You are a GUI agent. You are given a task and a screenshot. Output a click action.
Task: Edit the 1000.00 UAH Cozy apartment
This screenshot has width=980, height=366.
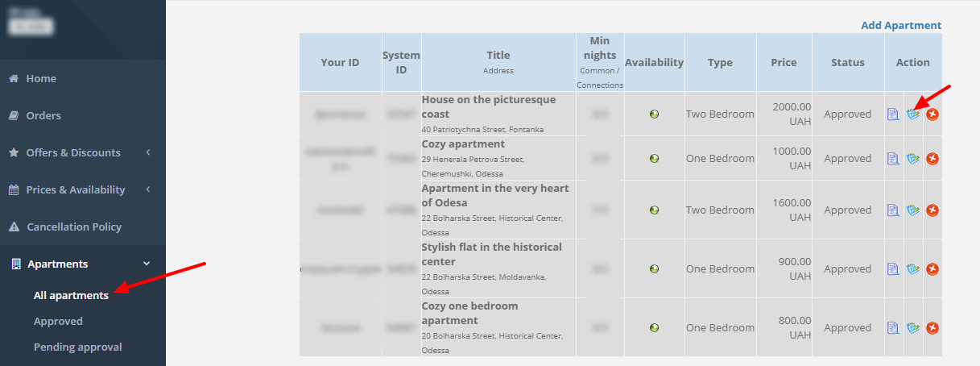(x=913, y=159)
